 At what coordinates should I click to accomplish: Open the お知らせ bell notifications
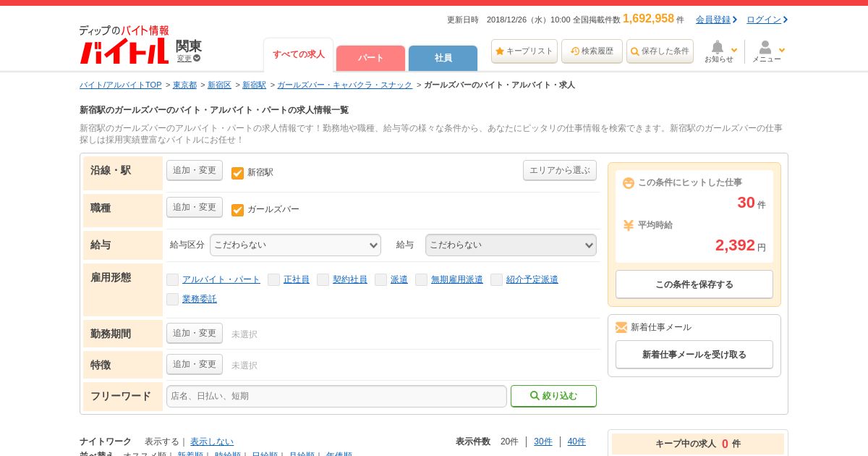coord(718,48)
